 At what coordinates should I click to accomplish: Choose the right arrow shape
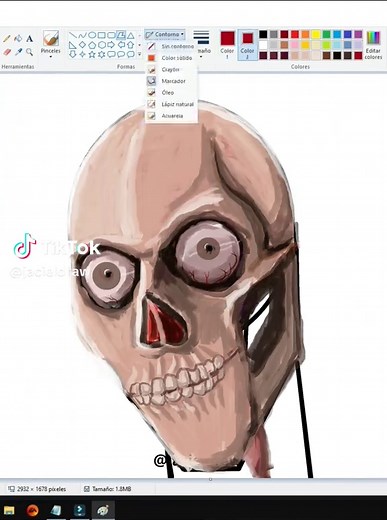pyautogui.click(x=111, y=45)
